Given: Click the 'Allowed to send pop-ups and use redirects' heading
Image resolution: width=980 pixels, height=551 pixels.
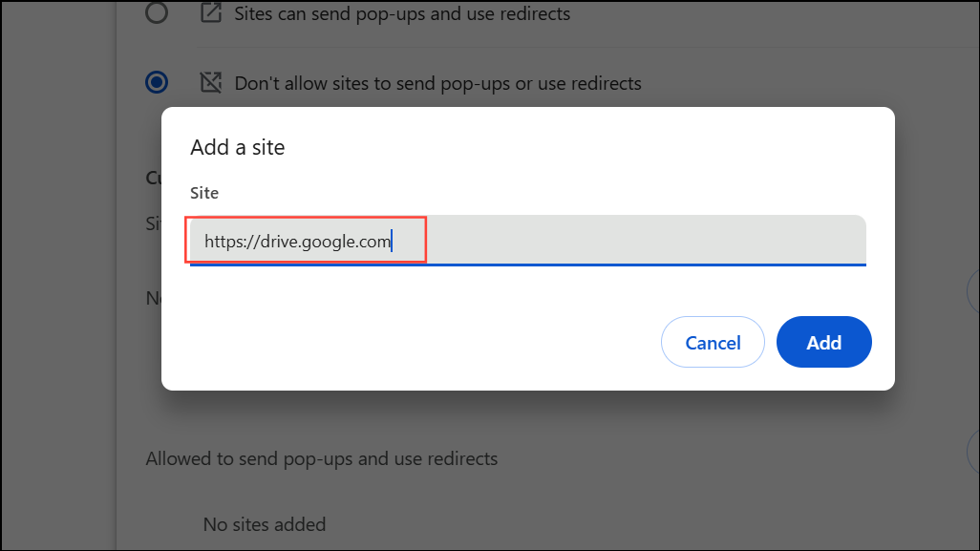Looking at the screenshot, I should (x=322, y=458).
